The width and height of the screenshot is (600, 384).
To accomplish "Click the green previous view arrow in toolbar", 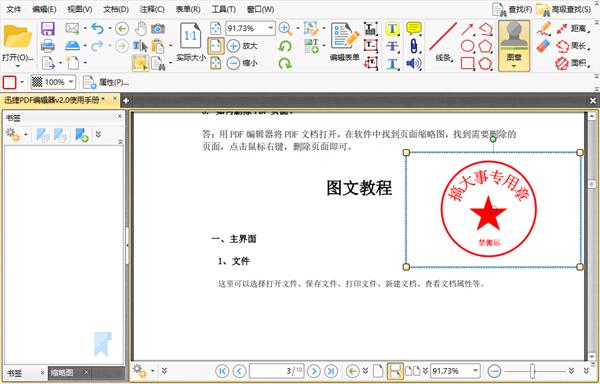I will click(x=122, y=29).
